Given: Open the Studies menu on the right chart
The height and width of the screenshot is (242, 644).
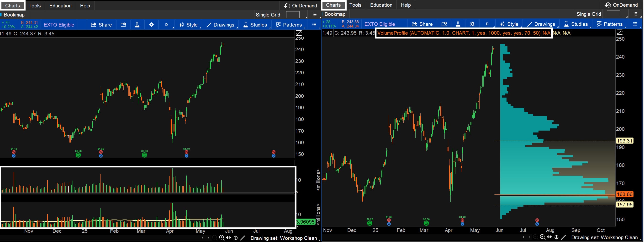Looking at the screenshot, I should pyautogui.click(x=576, y=24).
